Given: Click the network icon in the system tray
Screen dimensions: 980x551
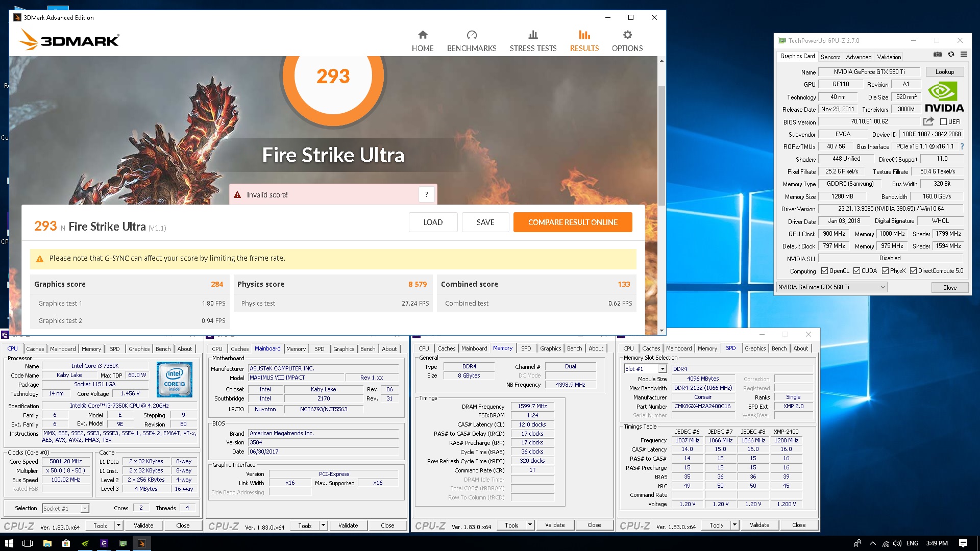Looking at the screenshot, I should 885,543.
